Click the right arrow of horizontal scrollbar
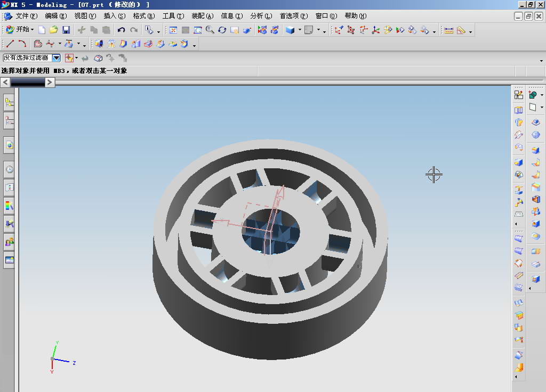 50,83
